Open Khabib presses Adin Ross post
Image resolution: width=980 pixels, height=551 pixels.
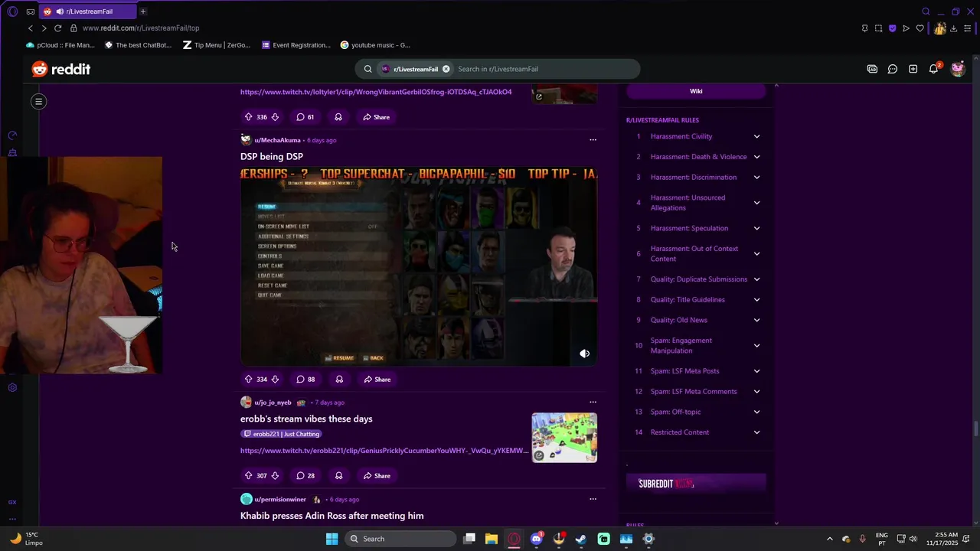332,516
